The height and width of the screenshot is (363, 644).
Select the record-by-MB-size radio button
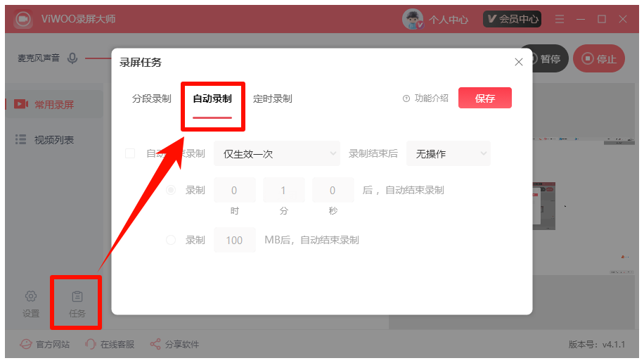171,240
